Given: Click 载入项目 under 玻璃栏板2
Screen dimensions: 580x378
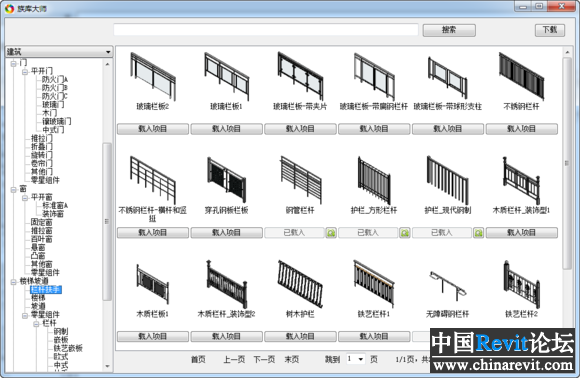Looking at the screenshot, I should pos(153,129).
